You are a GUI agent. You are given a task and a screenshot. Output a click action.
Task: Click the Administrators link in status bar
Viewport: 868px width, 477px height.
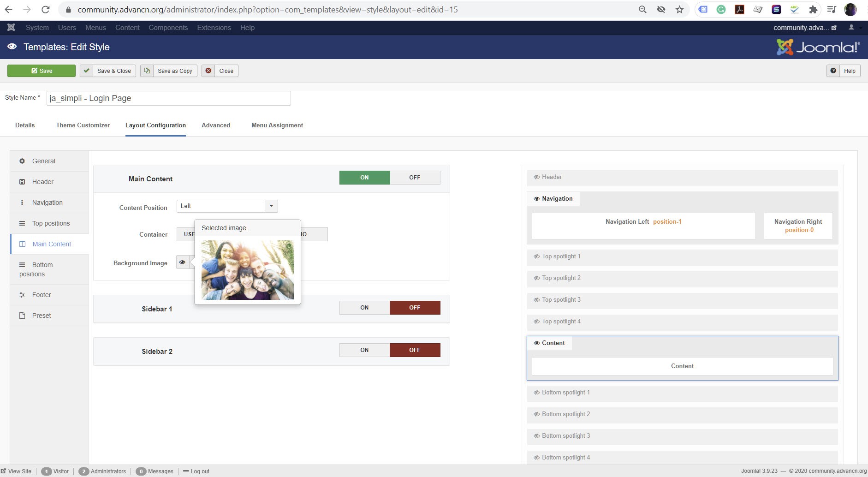[x=102, y=471]
